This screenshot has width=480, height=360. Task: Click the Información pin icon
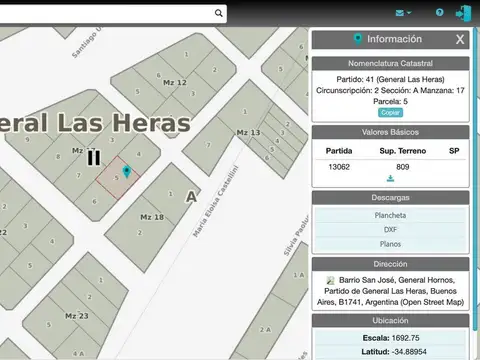click(358, 39)
